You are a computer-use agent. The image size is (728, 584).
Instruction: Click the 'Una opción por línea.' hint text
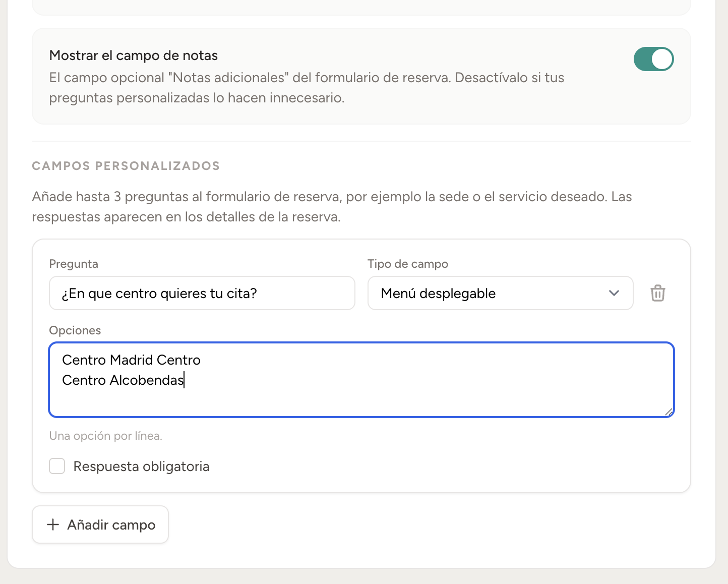[106, 436]
